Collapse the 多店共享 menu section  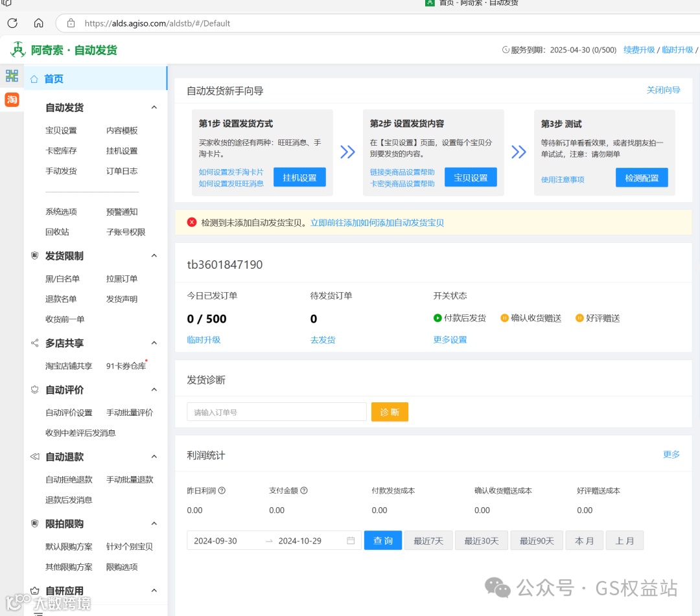154,343
